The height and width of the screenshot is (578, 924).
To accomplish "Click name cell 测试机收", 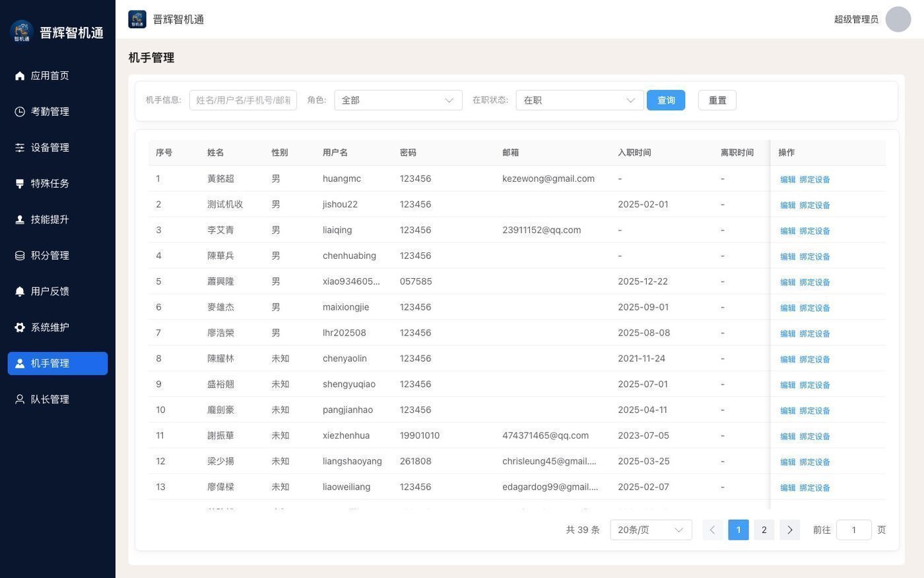I will coord(225,205).
